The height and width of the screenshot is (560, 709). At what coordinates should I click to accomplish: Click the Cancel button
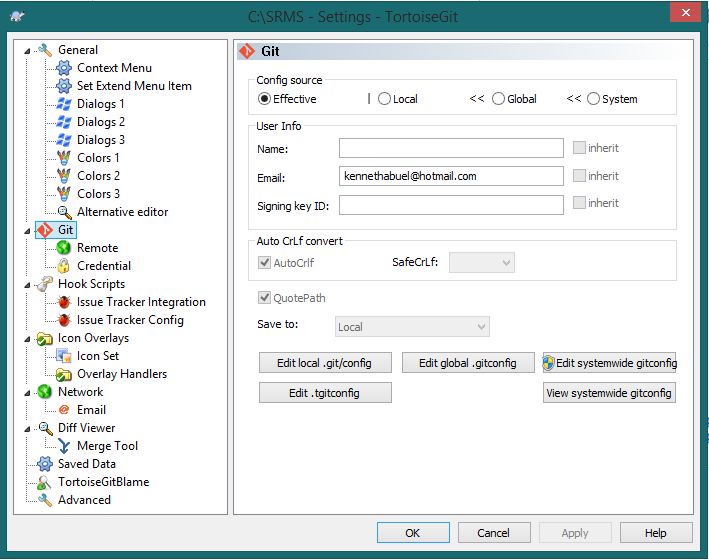point(494,533)
